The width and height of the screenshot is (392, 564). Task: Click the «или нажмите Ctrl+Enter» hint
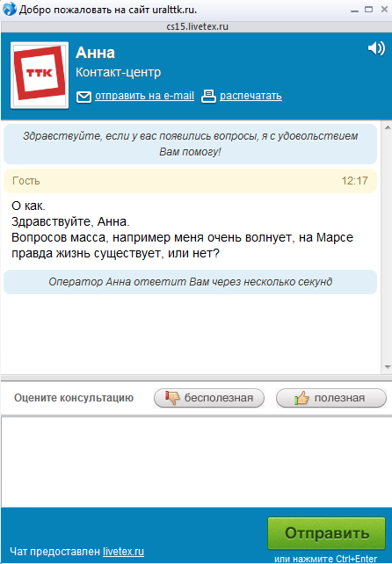point(326,559)
